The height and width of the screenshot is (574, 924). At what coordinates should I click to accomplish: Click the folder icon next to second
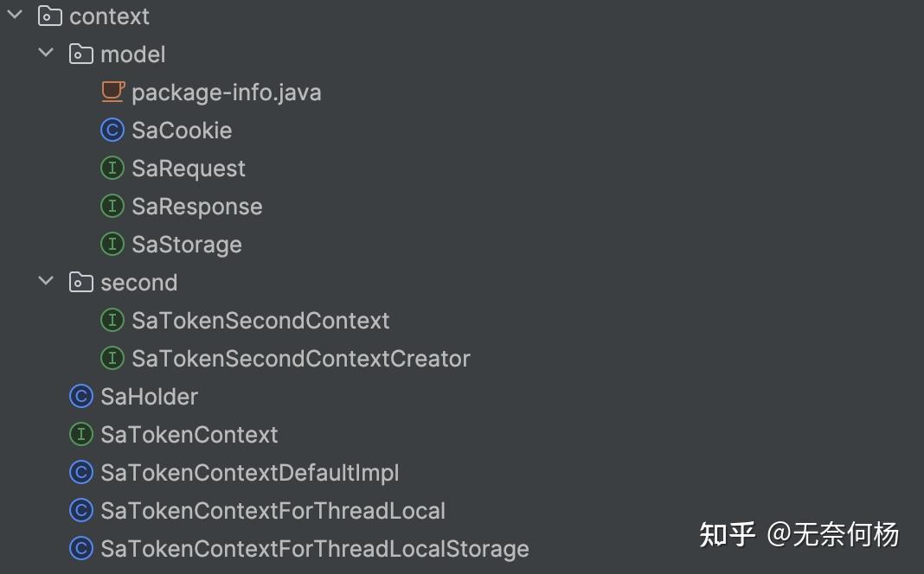tap(81, 282)
